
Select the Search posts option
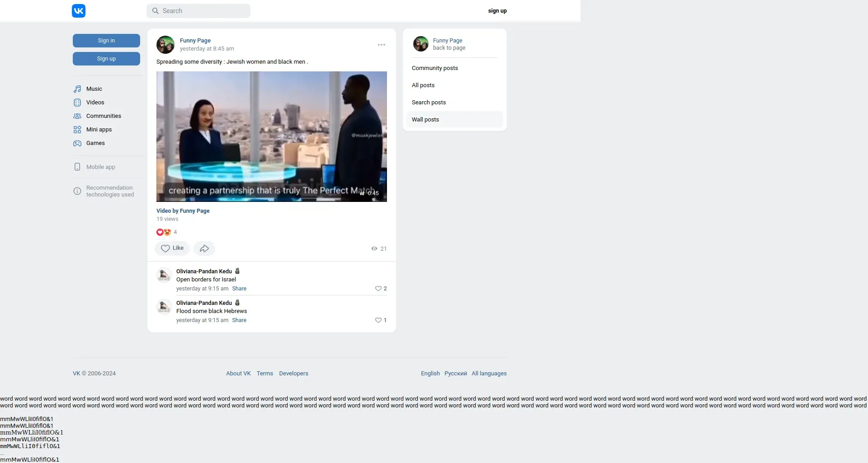pos(454,103)
